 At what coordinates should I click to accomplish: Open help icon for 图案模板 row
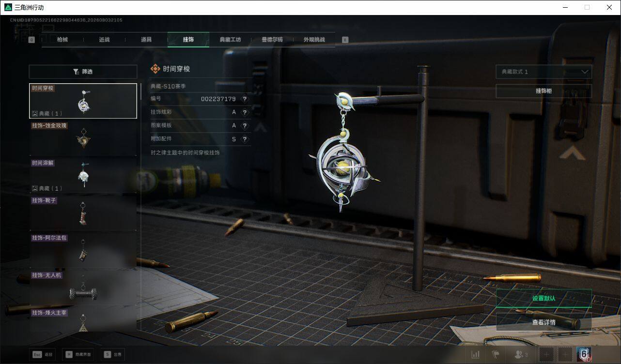coord(245,126)
